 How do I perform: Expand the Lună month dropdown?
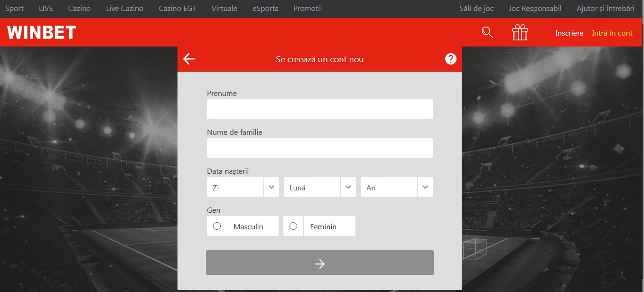point(320,187)
